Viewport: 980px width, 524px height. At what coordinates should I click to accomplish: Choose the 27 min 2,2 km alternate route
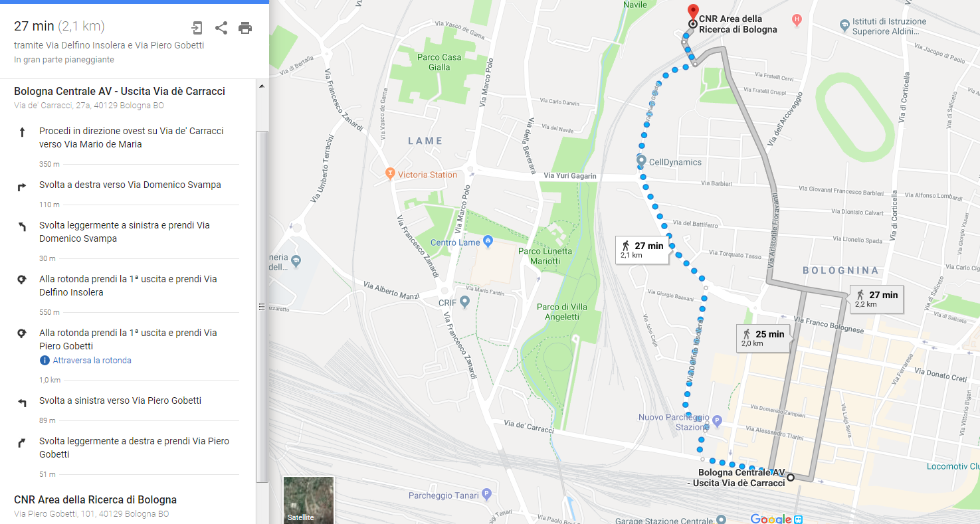[x=877, y=299]
